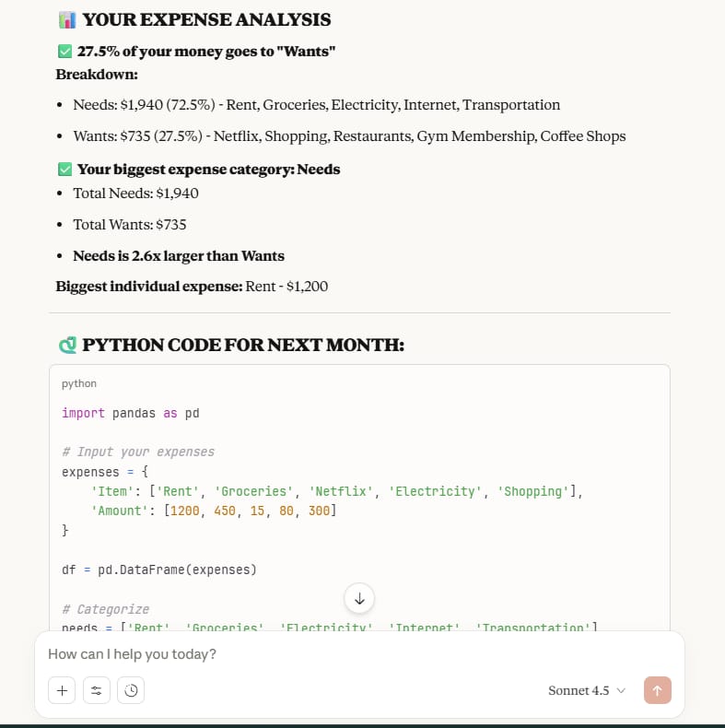Open the search and tools settings icon
Screen dimensions: 725x728
(97, 690)
